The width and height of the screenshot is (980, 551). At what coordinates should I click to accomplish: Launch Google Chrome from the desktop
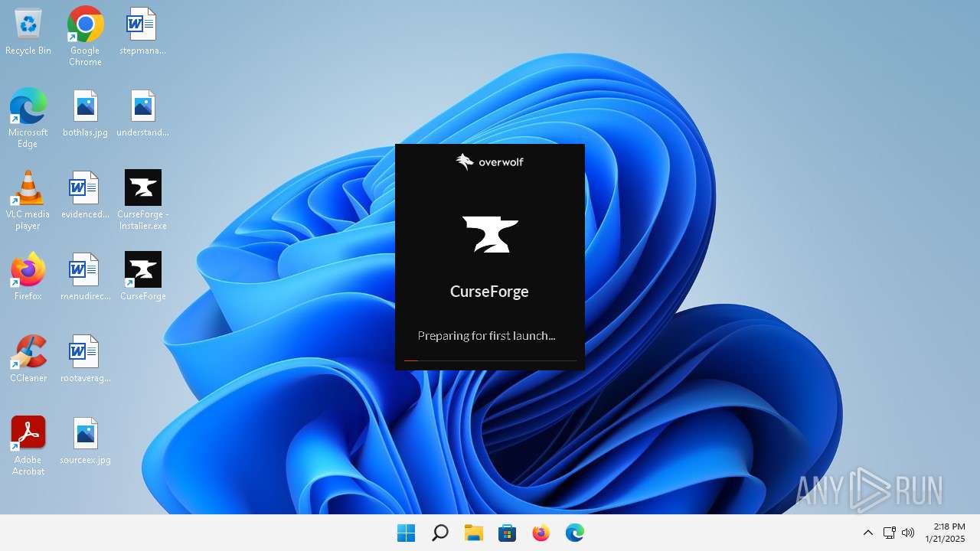pyautogui.click(x=85, y=37)
